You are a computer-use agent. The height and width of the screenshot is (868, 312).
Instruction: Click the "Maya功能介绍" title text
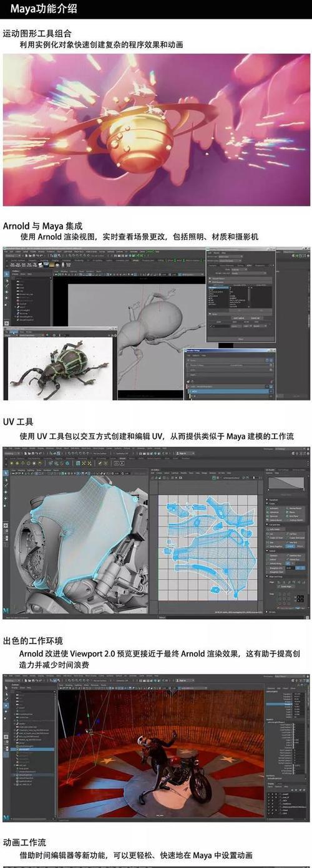click(44, 9)
